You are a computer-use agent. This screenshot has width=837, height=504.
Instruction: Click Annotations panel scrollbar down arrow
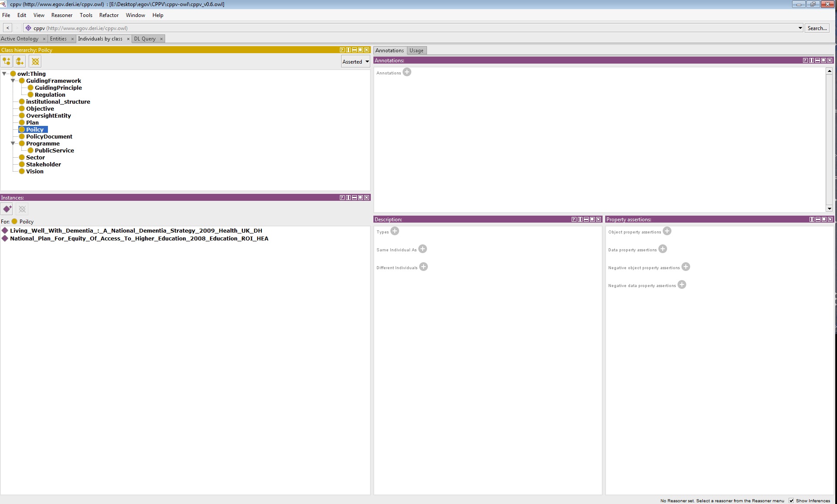click(x=829, y=209)
